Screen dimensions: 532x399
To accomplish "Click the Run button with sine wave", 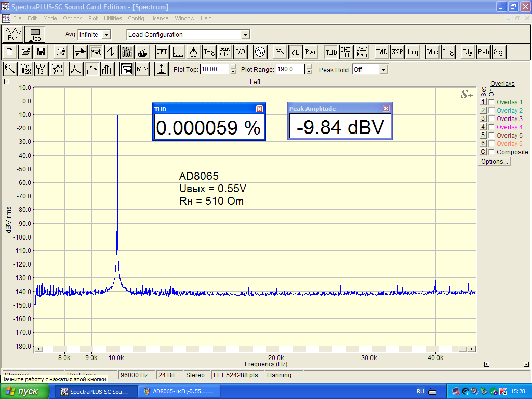I will click(x=14, y=34).
